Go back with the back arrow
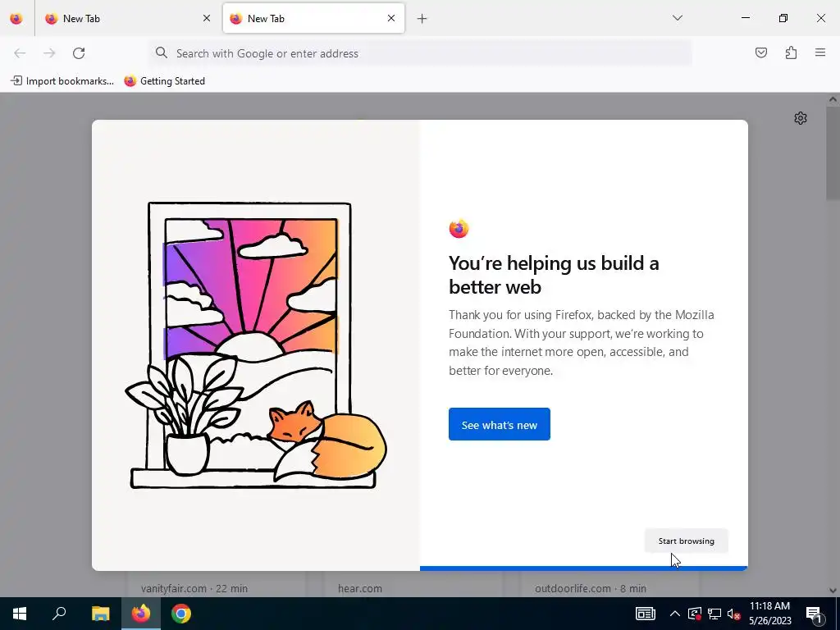 click(20, 53)
